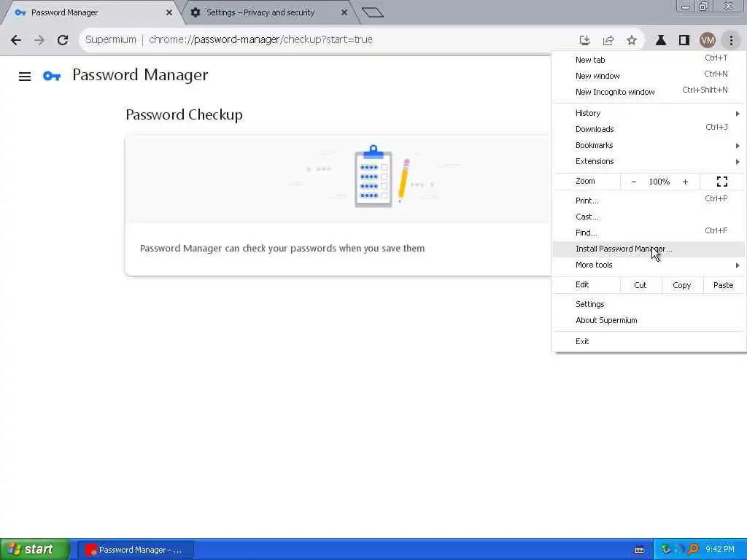This screenshot has height=560, width=747.
Task: Click the magnifier icon in system tray
Action: (693, 550)
